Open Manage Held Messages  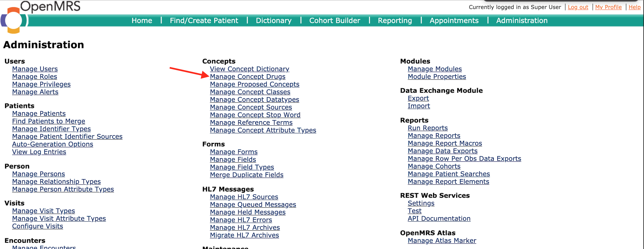point(248,212)
